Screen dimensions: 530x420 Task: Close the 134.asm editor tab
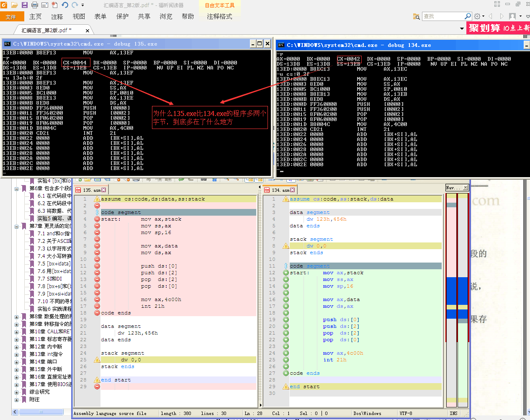coord(292,190)
